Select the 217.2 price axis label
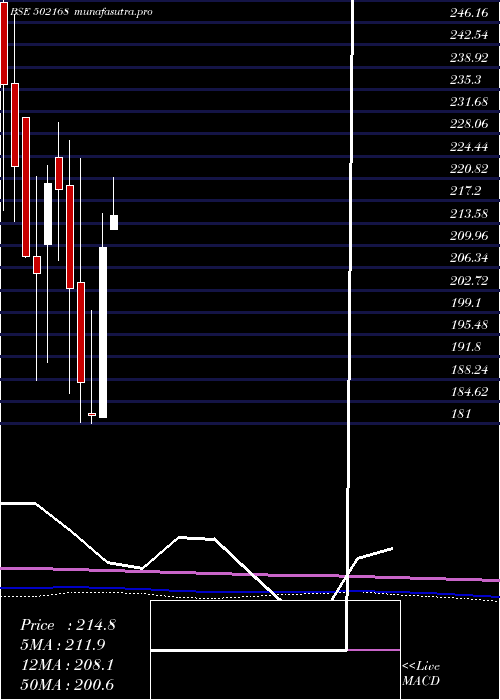 (466, 191)
